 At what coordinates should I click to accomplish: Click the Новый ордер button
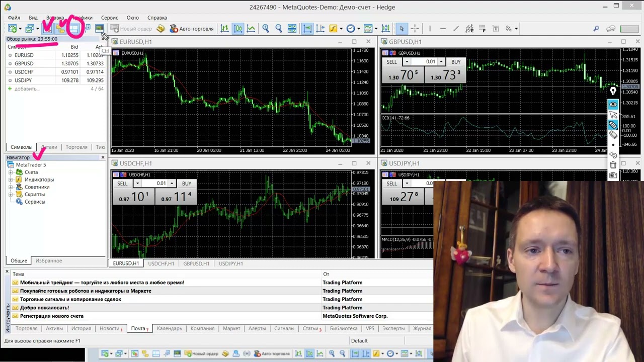point(132,29)
